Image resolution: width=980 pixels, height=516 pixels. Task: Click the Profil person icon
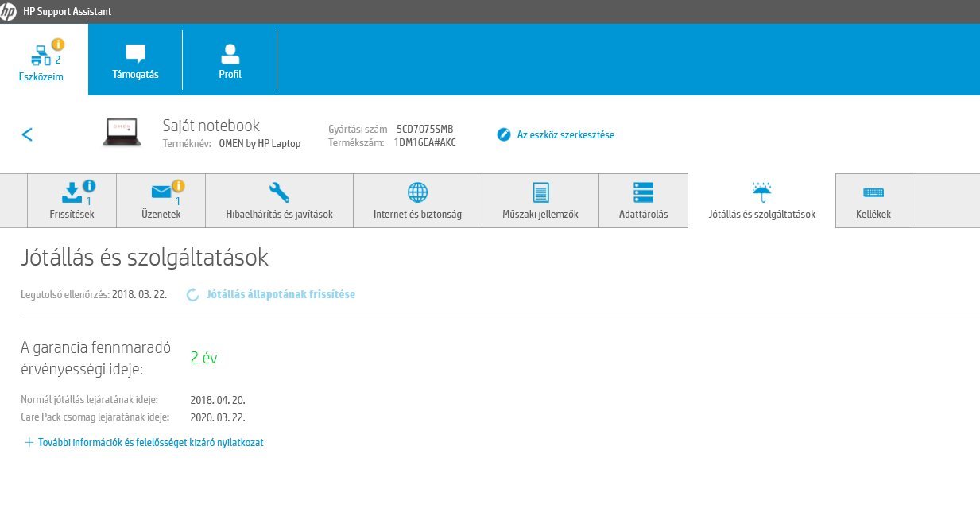click(230, 53)
